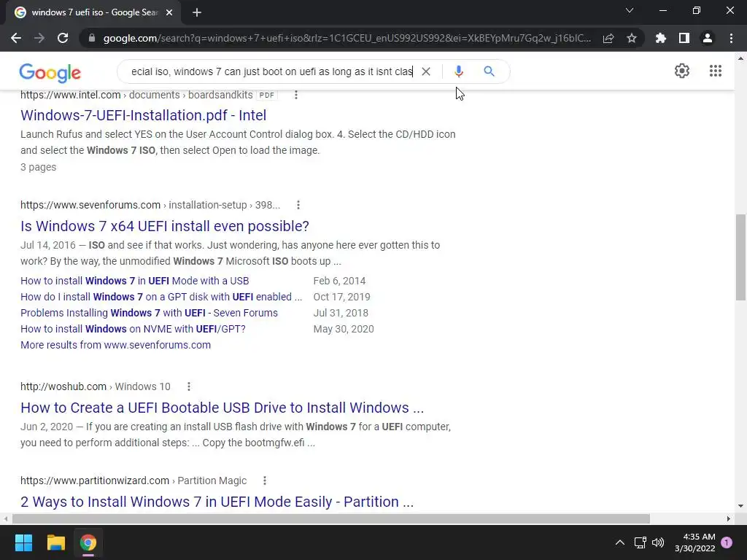Open File Explorer from taskbar
This screenshot has width=747, height=560.
[x=55, y=542]
